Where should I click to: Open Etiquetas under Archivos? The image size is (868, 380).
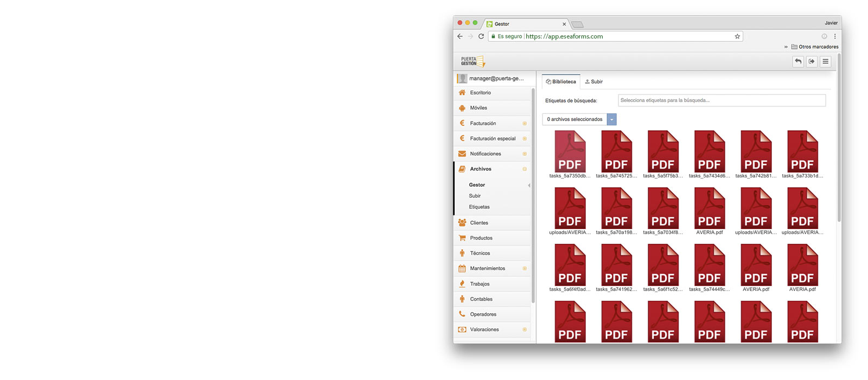pos(479,207)
